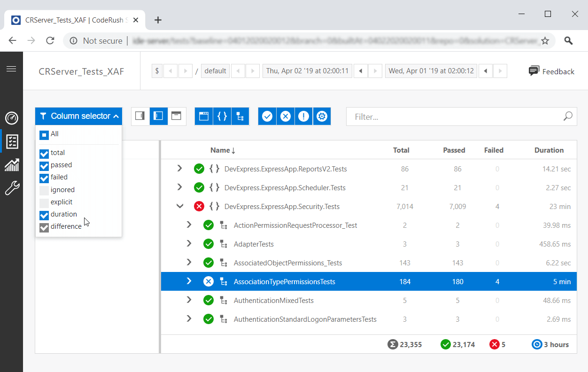Click the Feedback button
The height and width of the screenshot is (372, 588).
pyautogui.click(x=551, y=71)
